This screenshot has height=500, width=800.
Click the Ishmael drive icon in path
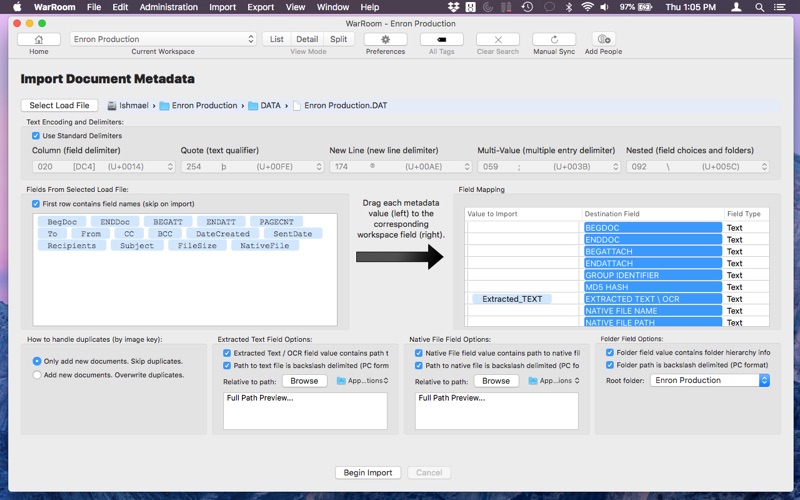pos(112,106)
